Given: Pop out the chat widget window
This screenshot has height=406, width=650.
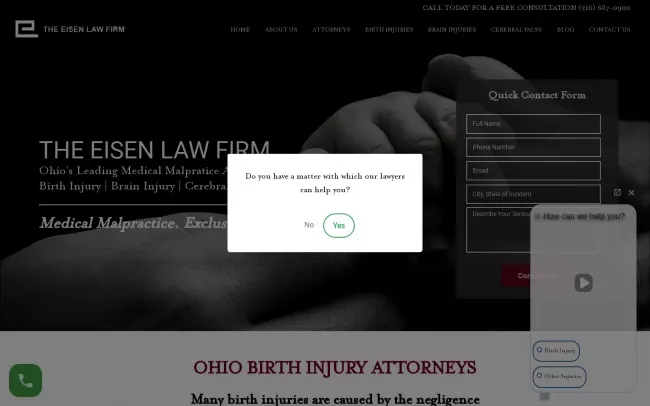Looking at the screenshot, I should (617, 192).
